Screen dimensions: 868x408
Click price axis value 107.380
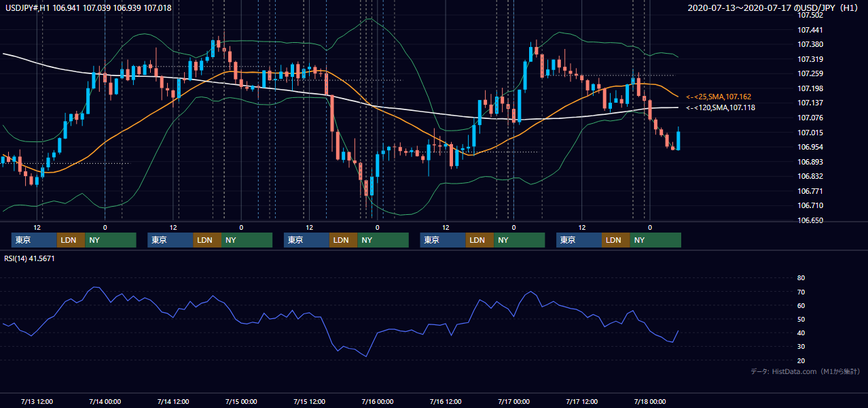pos(811,44)
